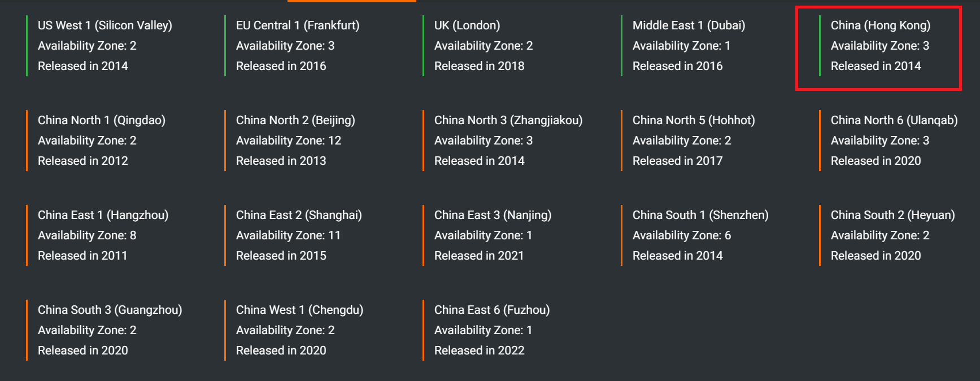
Task: Click the Middle East 1 (Dubai) region
Action: [x=688, y=25]
